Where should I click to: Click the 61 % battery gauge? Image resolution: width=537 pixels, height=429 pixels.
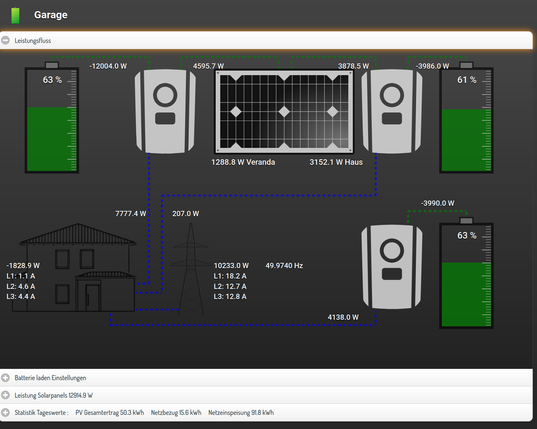coord(466,117)
